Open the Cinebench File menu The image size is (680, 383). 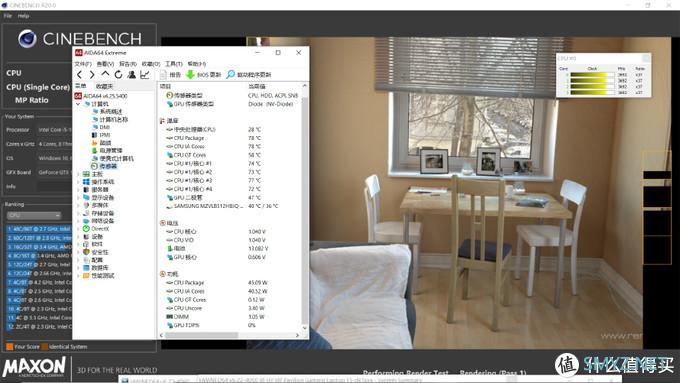[8, 16]
